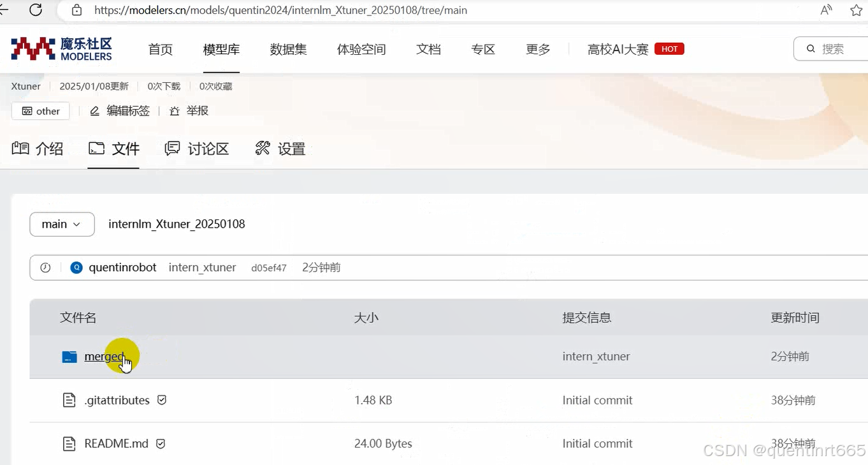
Task: Open 更多 menu in top navigation
Action: 538,49
